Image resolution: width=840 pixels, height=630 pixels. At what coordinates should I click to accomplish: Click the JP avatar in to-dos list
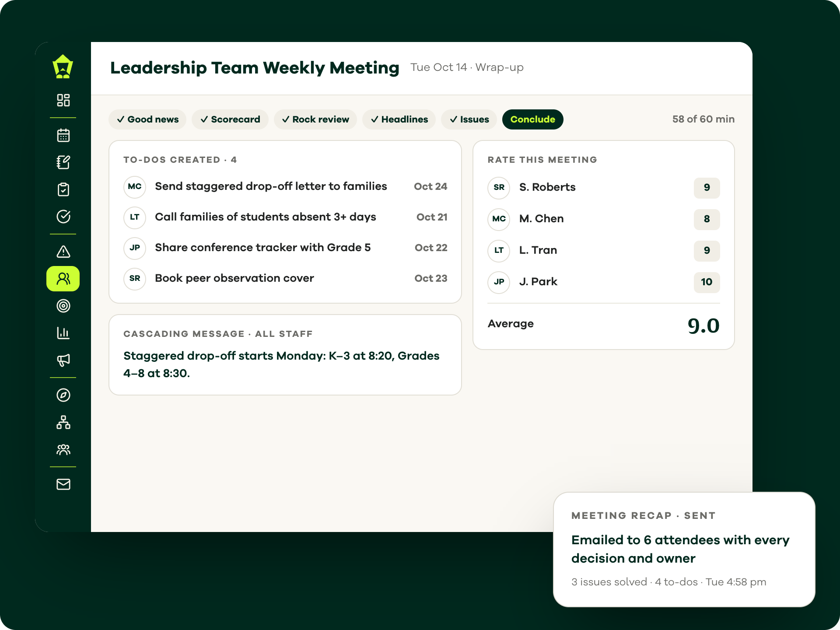pos(135,248)
